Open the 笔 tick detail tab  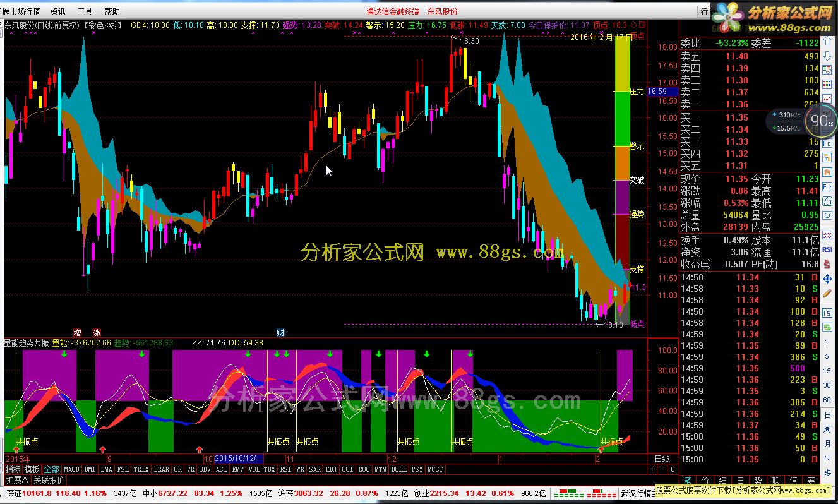(686, 481)
